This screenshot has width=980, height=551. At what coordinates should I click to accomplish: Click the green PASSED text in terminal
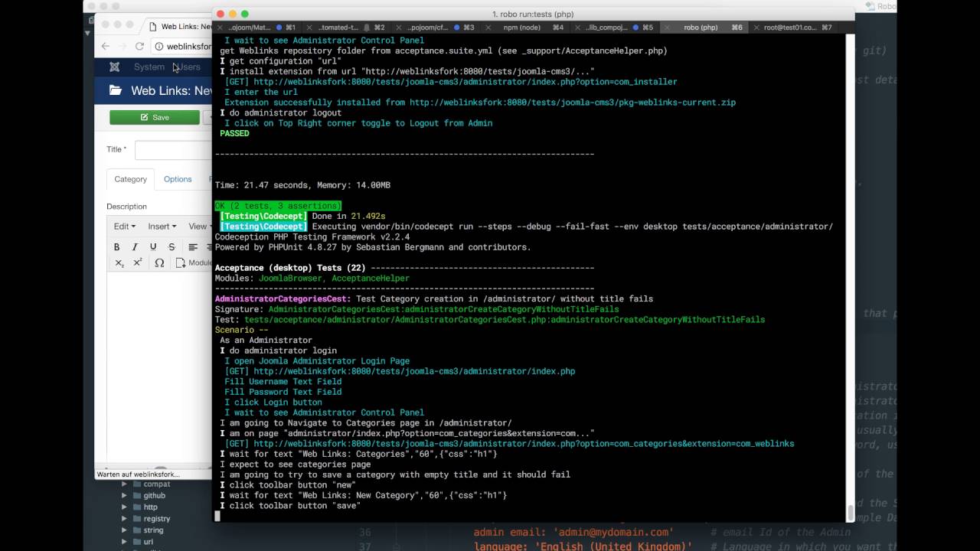click(x=234, y=133)
